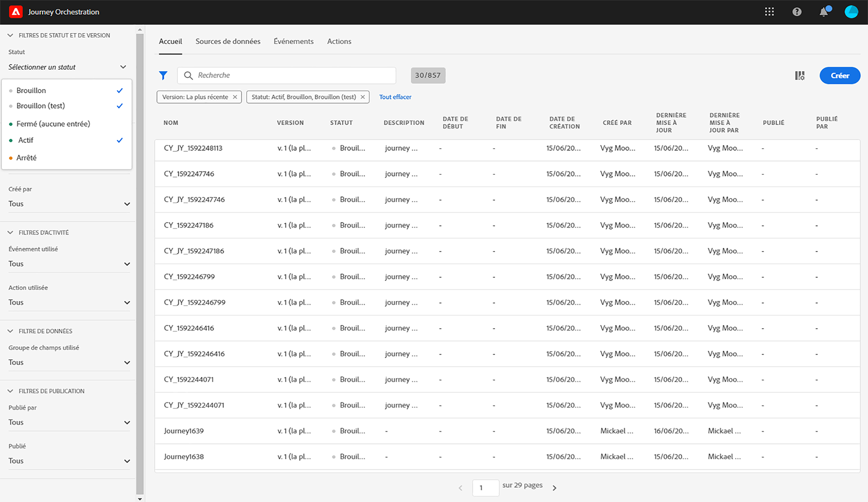Remove the 'Statut: Actif, Brouillon' filter chip
Screen dimensions: 868x502
(x=363, y=97)
